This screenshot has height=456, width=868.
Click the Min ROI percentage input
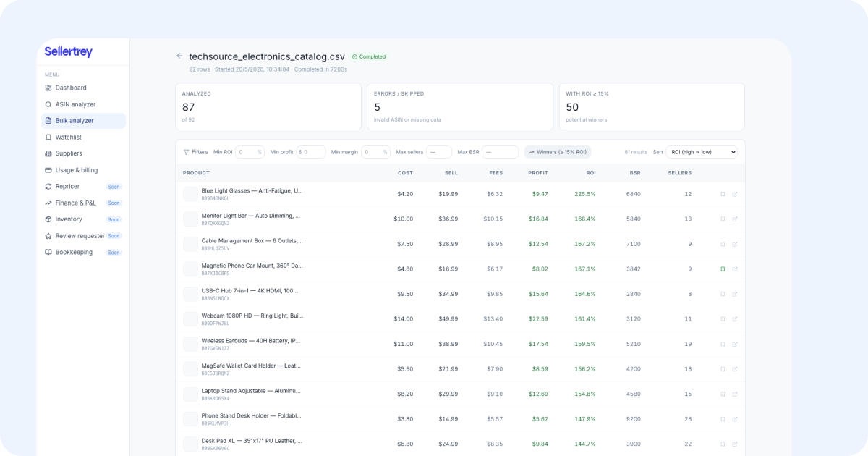pos(250,152)
